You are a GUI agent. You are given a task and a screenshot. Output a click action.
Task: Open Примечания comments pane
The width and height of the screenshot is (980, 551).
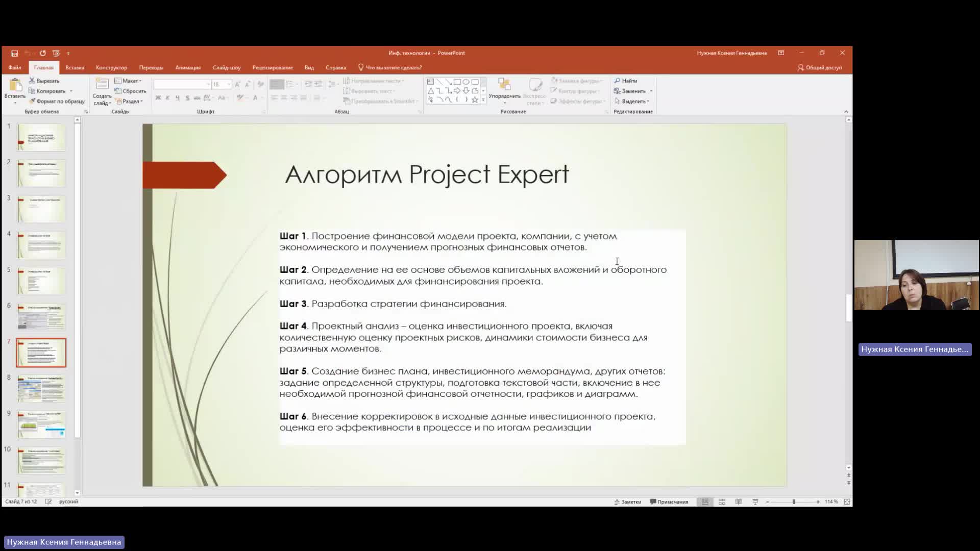click(x=669, y=502)
